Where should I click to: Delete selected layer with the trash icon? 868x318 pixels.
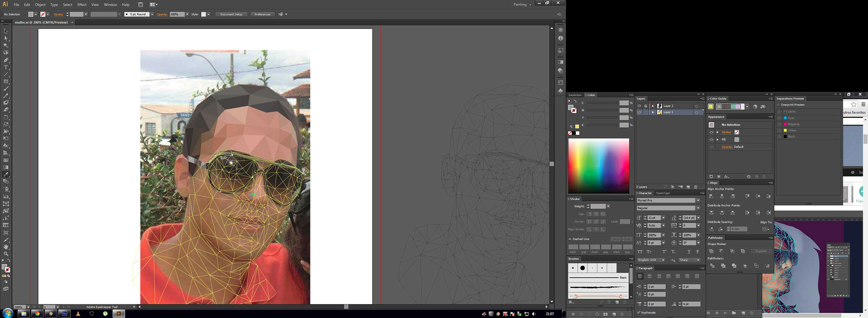pos(696,187)
